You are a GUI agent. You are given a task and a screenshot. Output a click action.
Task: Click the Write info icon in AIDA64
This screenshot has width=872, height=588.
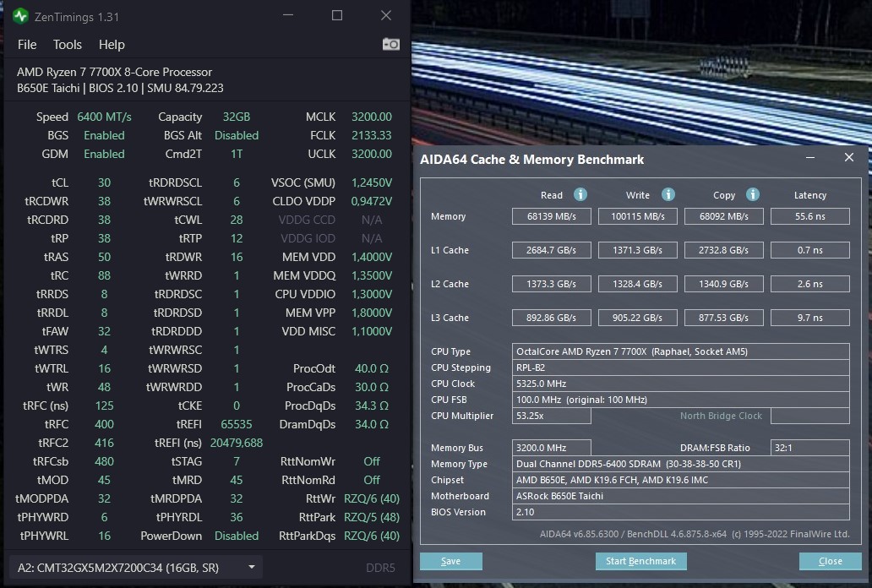coord(668,194)
